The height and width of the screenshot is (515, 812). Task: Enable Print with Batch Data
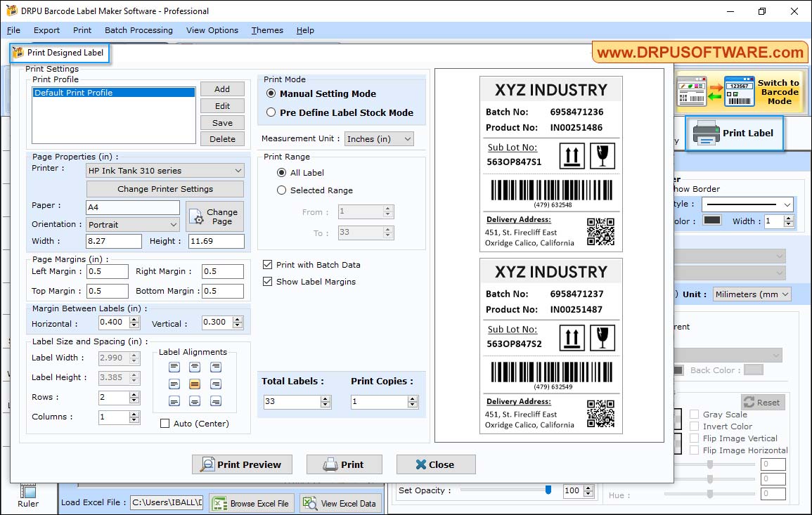pyautogui.click(x=267, y=265)
